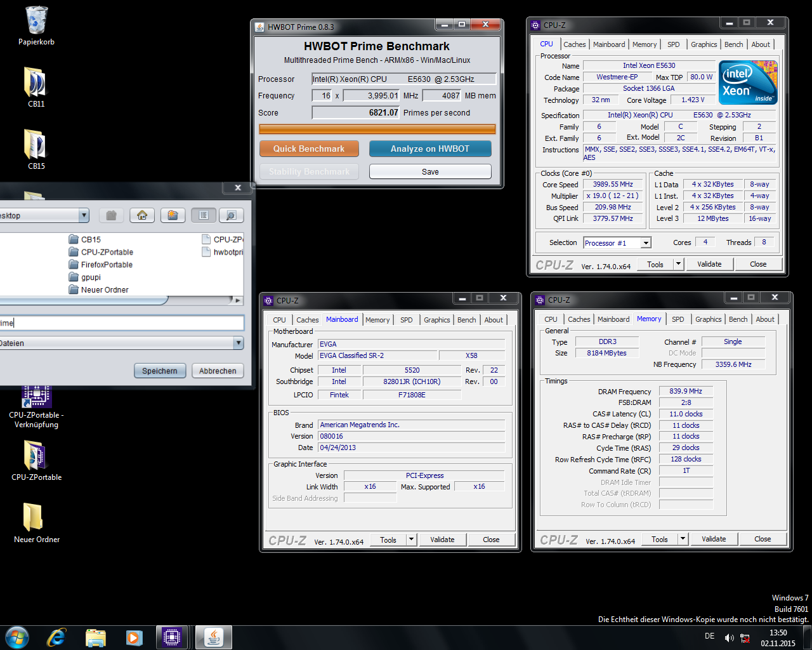812x650 pixels.
Task: Switch save dialog to list view
Action: [x=204, y=215]
